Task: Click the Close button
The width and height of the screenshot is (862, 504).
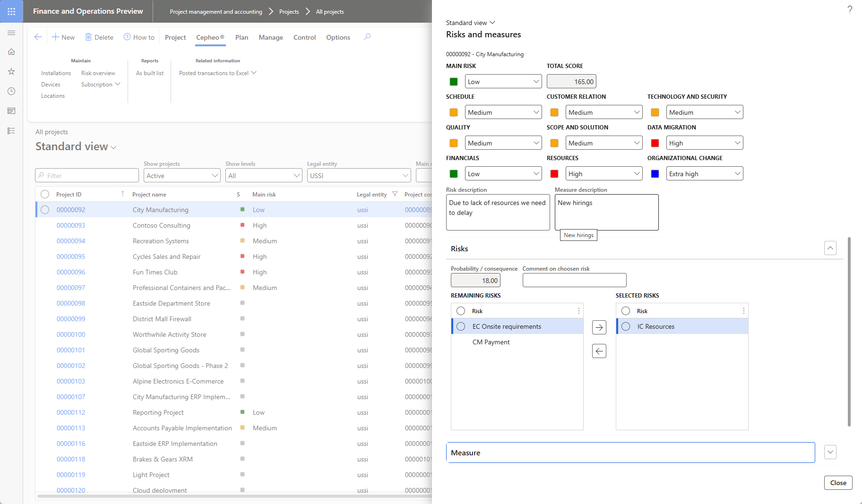Action: pos(838,483)
